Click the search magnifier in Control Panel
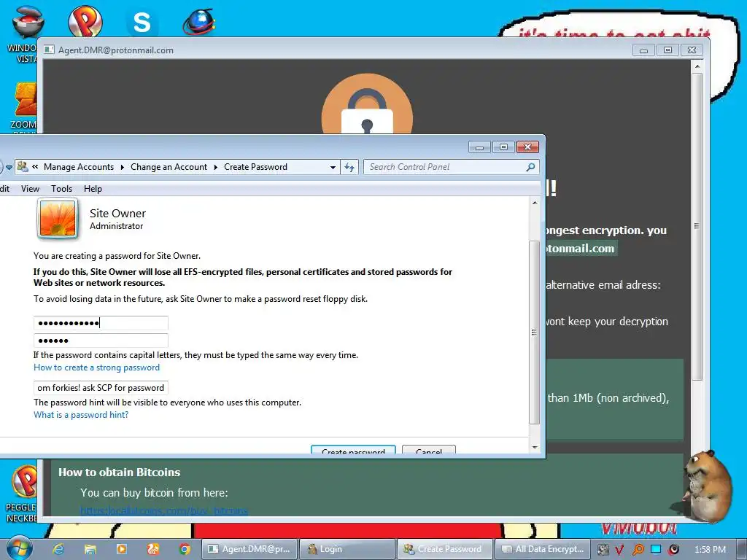Image resolution: width=747 pixels, height=560 pixels. point(530,167)
